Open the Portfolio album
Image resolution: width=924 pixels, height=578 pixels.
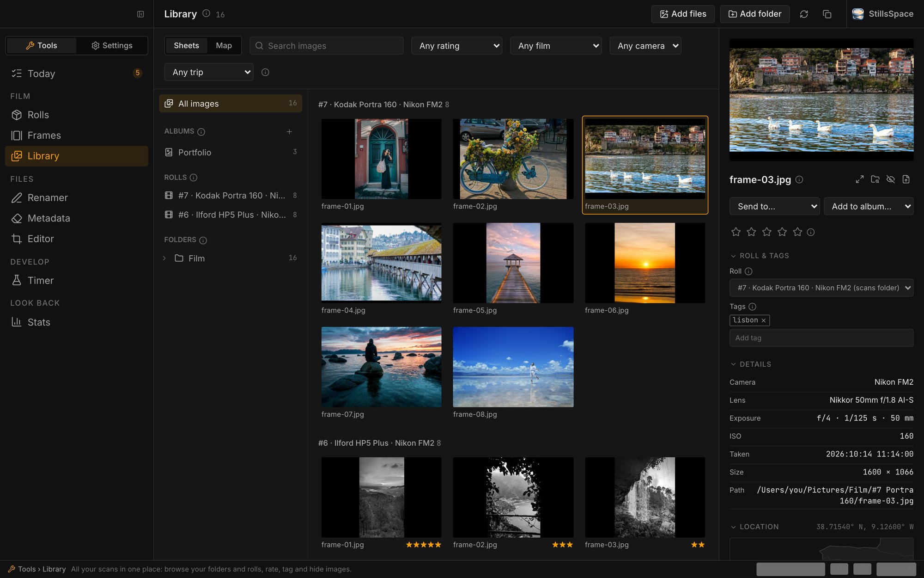[x=231, y=152]
